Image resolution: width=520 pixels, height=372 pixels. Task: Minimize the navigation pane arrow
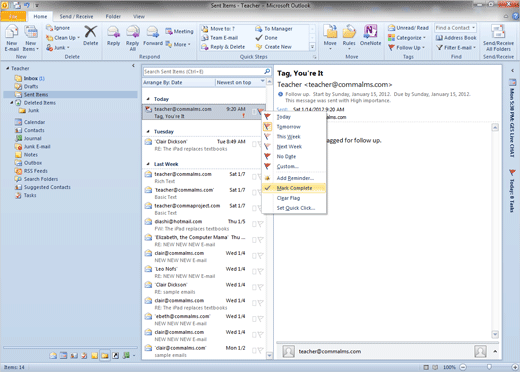133,66
